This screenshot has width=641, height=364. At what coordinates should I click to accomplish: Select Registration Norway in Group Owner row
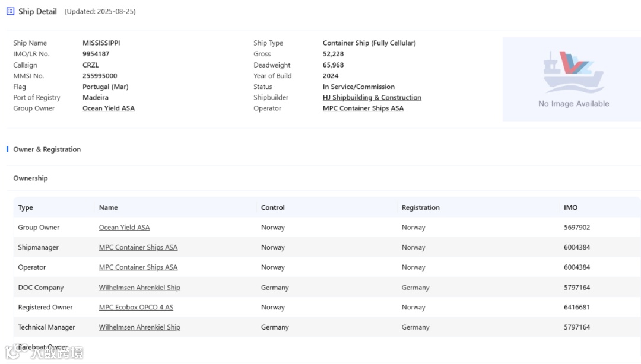(413, 228)
